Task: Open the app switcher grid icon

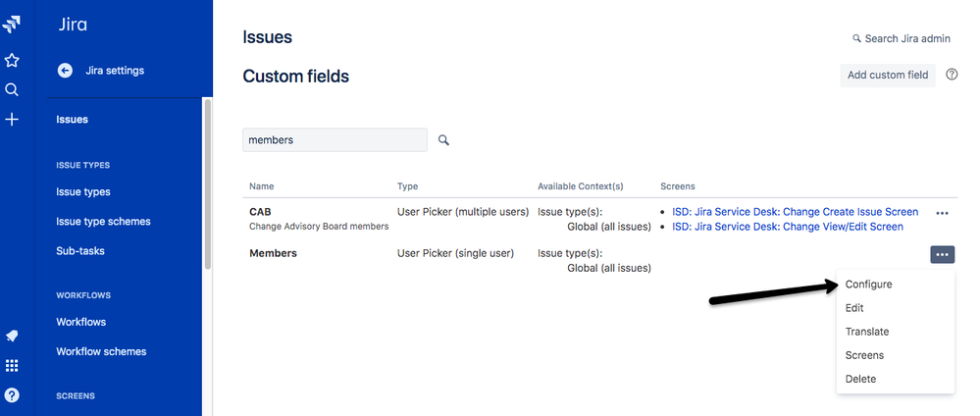Action: point(11,365)
